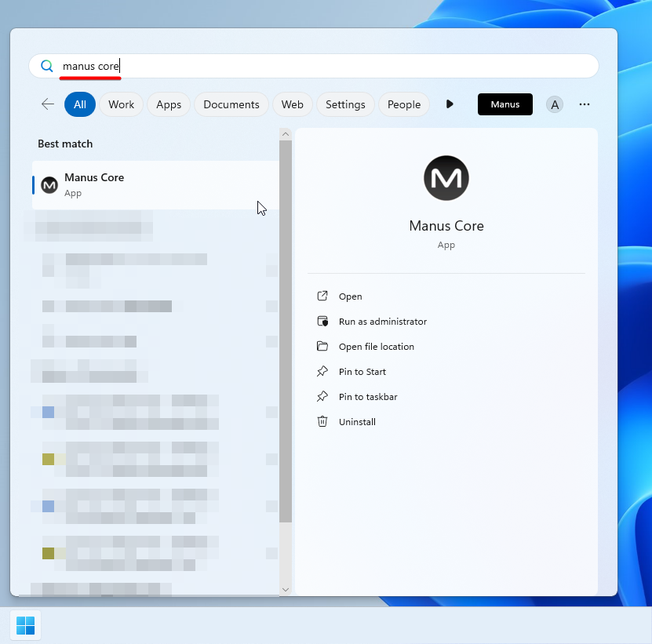Click the black Manus button

[x=505, y=104]
